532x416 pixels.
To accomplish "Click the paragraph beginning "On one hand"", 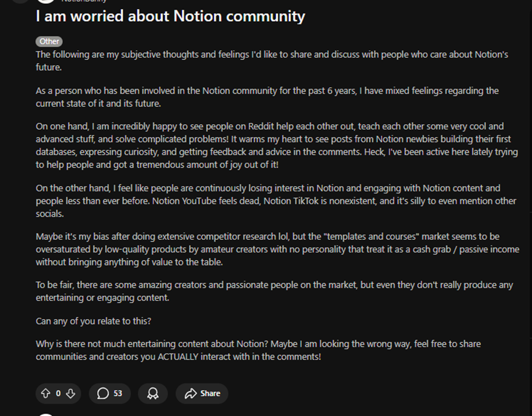I will pyautogui.click(x=276, y=146).
